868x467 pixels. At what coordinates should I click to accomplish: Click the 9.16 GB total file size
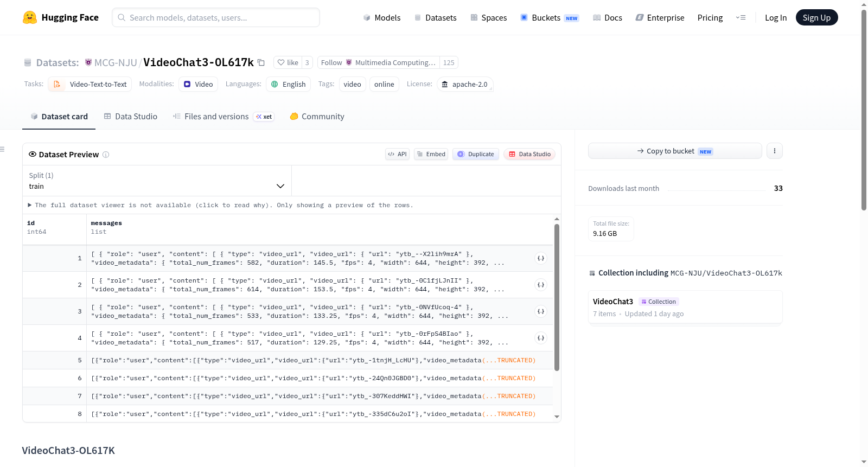[605, 234]
